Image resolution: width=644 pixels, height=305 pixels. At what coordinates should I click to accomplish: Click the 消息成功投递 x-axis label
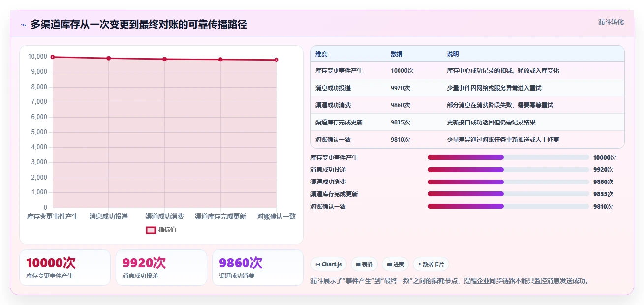tap(109, 217)
